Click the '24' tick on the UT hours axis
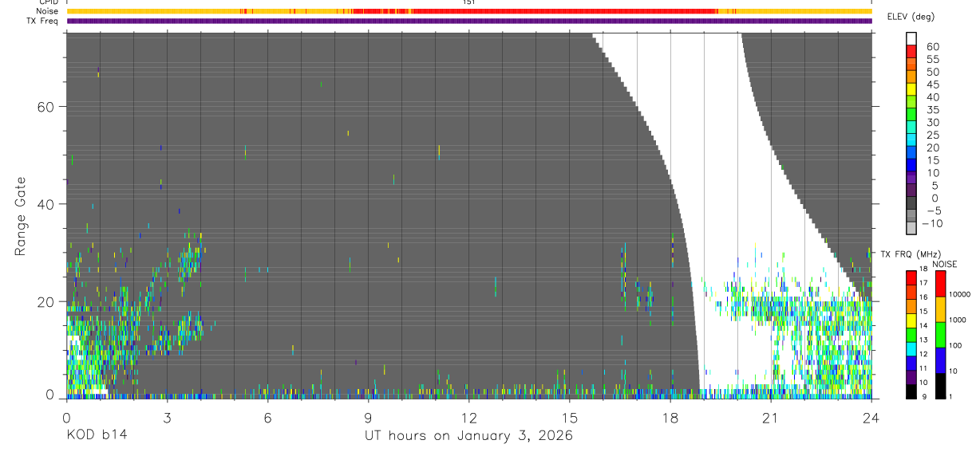The image size is (980, 452). pyautogui.click(x=871, y=418)
